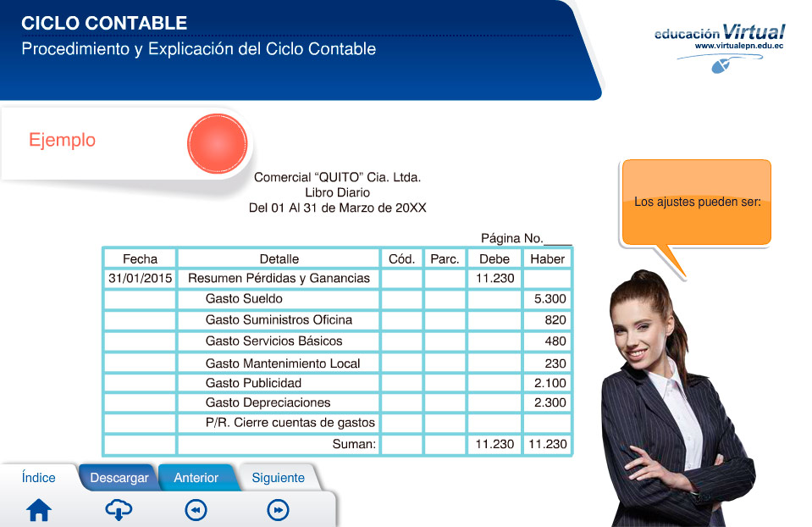Click the 'Parc.' column header
This screenshot has width=812, height=527.
click(x=445, y=258)
